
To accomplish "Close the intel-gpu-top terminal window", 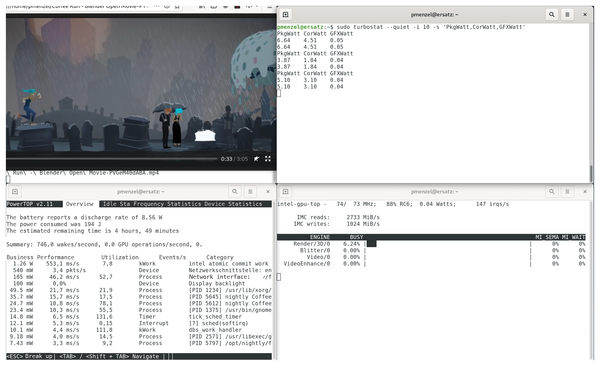I will [x=585, y=191].
